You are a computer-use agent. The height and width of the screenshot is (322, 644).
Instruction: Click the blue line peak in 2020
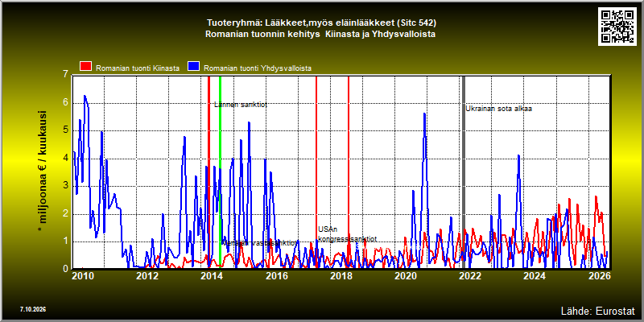pyautogui.click(x=424, y=114)
